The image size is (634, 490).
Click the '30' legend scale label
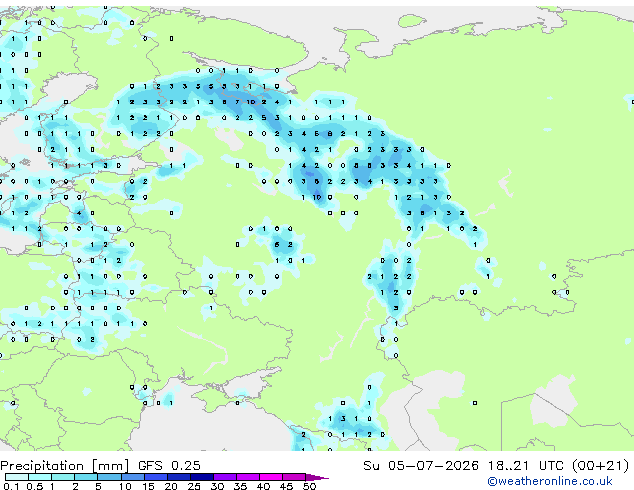click(217, 486)
